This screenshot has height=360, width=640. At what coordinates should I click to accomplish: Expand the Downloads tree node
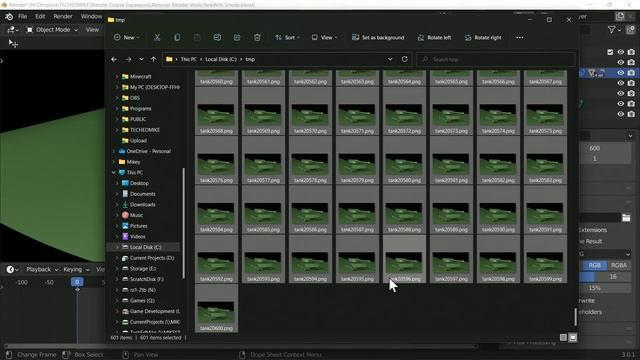[117, 204]
